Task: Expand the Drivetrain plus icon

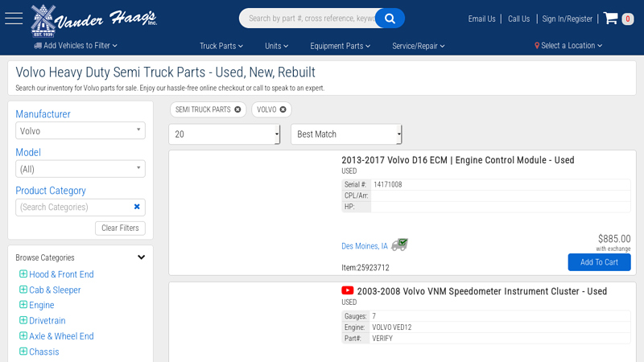Action: point(23,320)
